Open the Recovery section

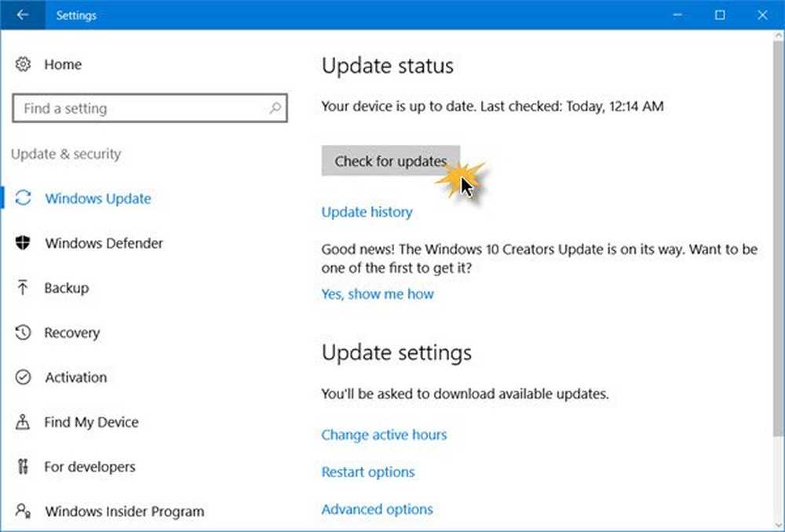(72, 333)
